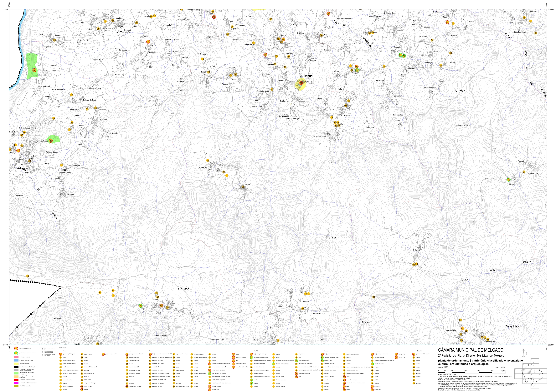Select the yellow zonas de proteção legend swatch

click(x=16, y=363)
